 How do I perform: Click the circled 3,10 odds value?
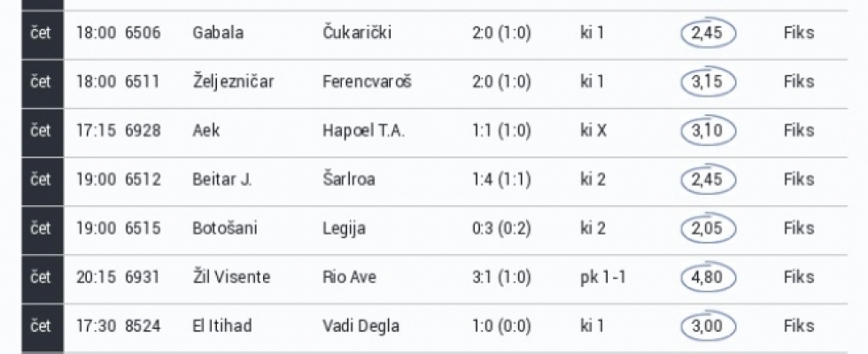707,131
